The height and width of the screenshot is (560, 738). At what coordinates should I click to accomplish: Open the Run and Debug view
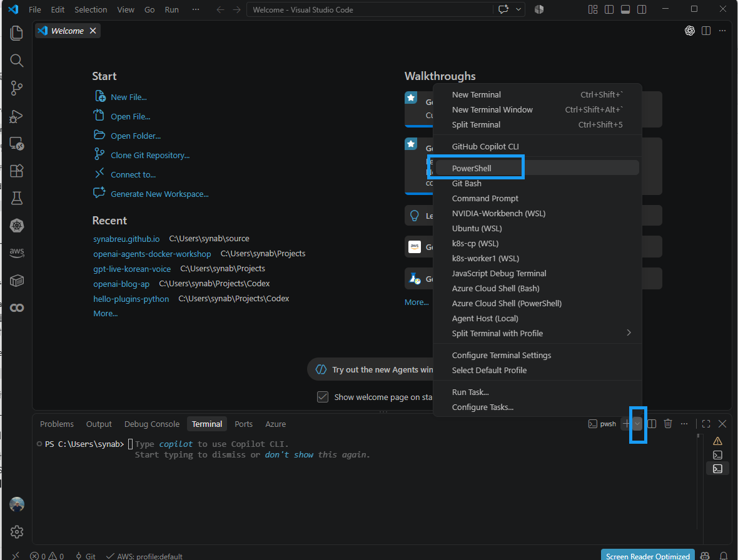tap(16, 116)
